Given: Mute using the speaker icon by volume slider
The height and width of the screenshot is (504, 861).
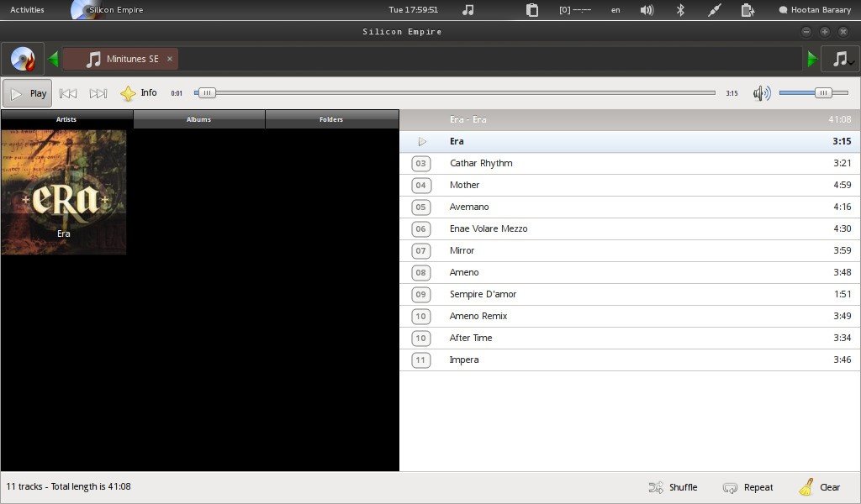Looking at the screenshot, I should [x=762, y=93].
